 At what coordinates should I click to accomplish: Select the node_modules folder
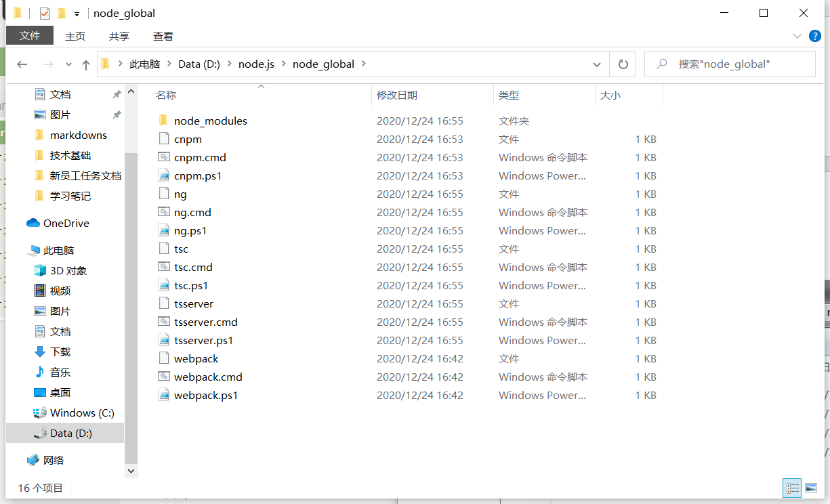211,121
